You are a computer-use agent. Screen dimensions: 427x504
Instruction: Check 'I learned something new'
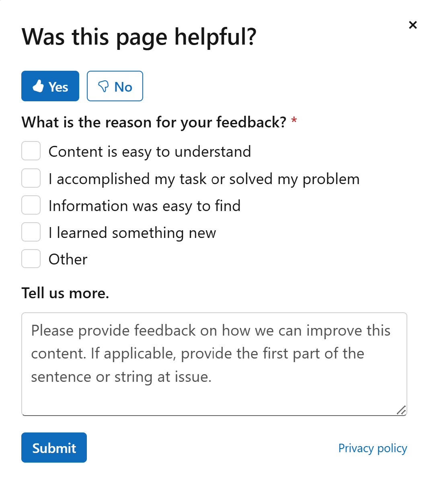[31, 232]
